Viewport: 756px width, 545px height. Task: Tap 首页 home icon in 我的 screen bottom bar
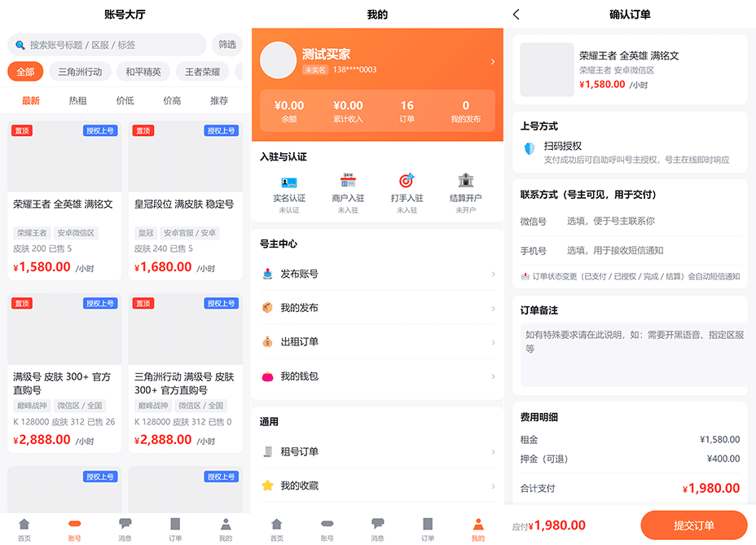[x=277, y=524]
